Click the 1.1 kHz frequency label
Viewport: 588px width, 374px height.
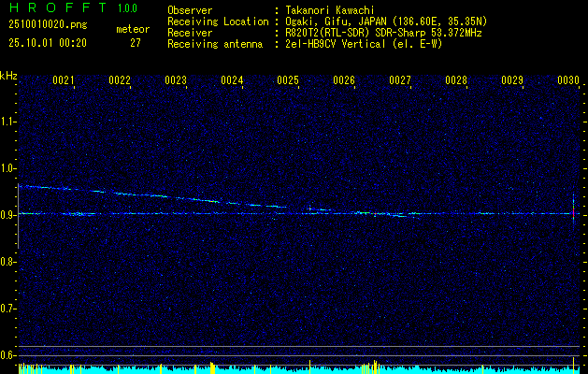coord(7,122)
